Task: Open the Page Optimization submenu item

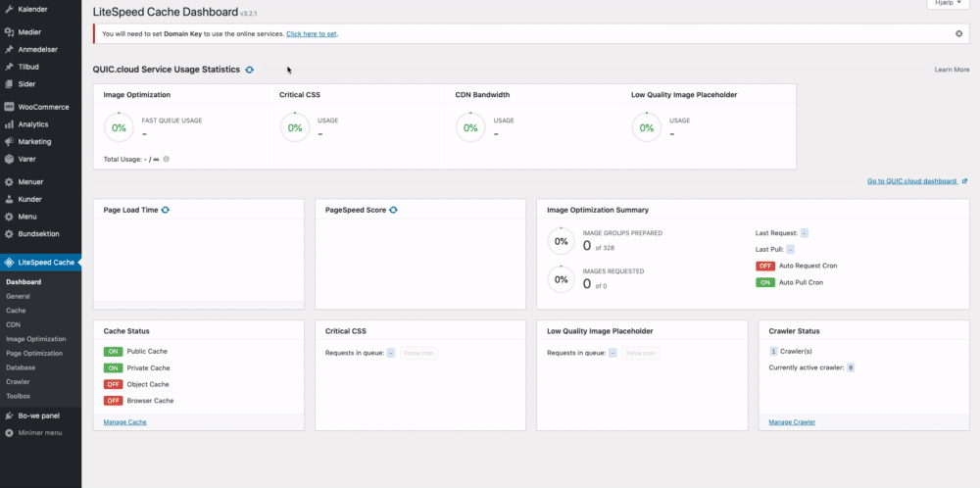Action: (x=34, y=353)
